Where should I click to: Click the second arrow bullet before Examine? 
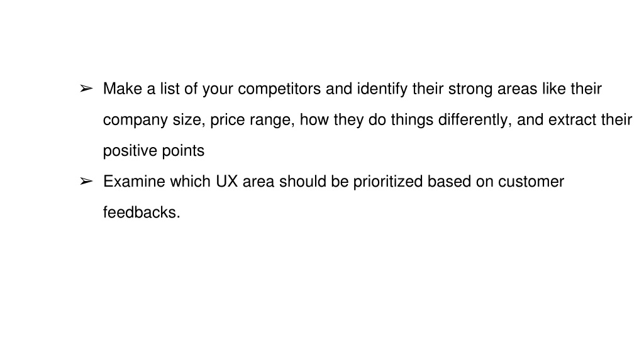click(x=86, y=182)
